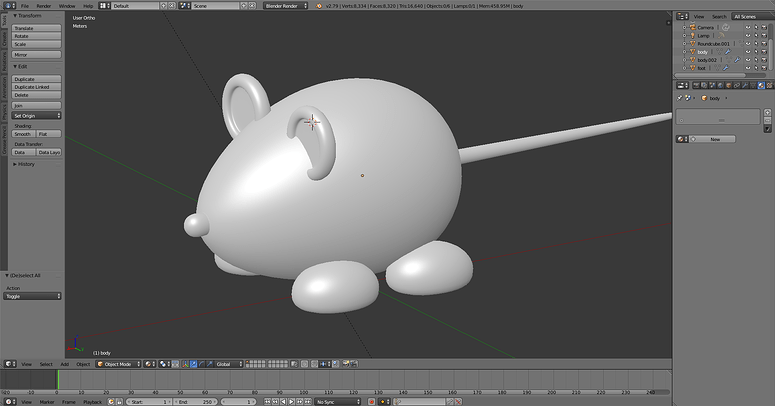Collapse the Edit panel
This screenshot has height=406, width=775.
tap(20, 66)
